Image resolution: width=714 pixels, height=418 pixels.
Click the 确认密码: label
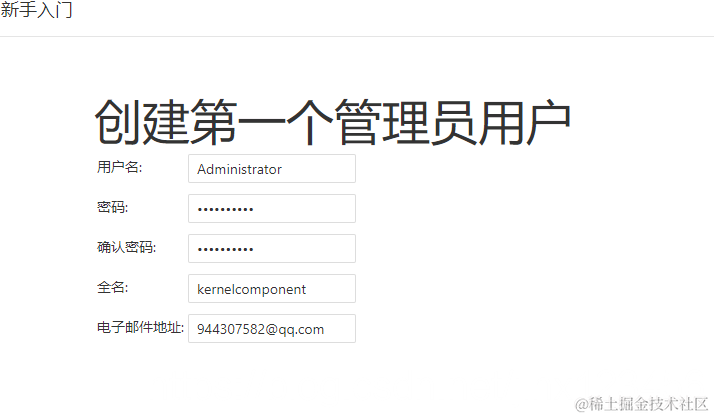(x=126, y=247)
